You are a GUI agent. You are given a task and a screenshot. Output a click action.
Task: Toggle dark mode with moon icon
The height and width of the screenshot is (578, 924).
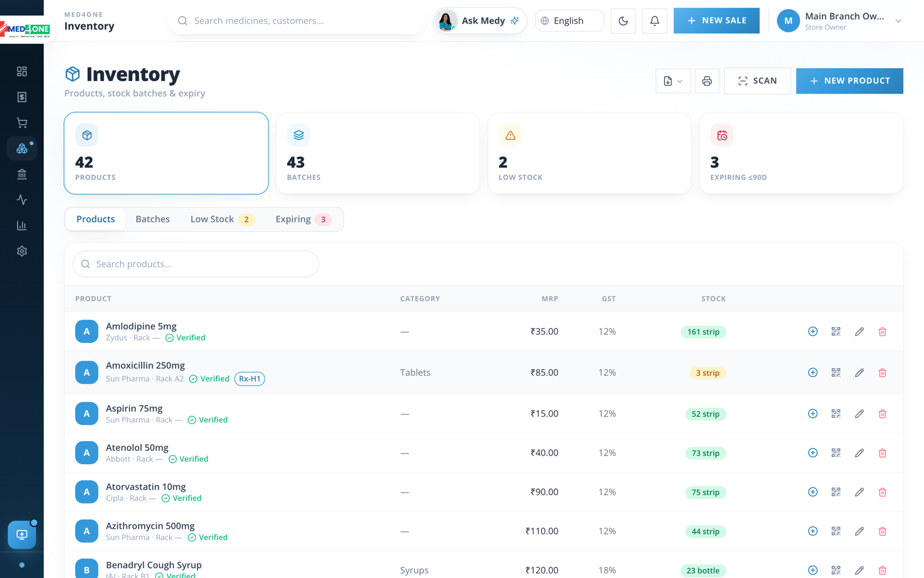point(623,21)
